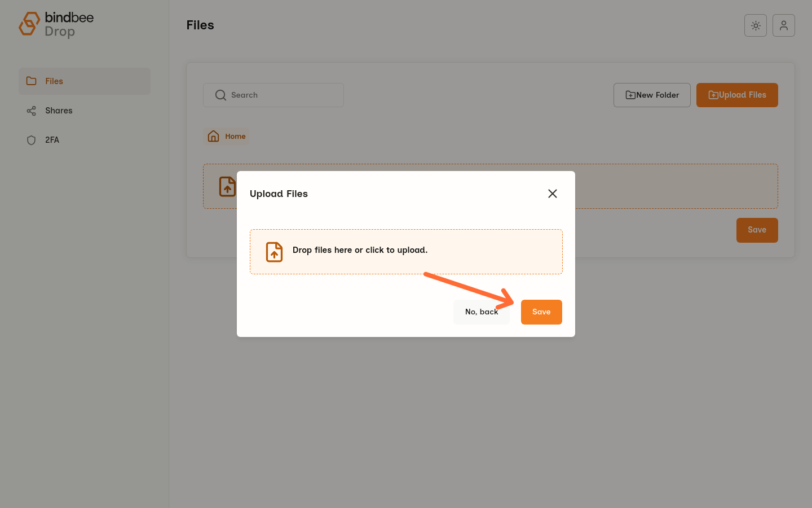Click 'Drop files here or click to upload.' text
812x508 pixels.
[360, 250]
